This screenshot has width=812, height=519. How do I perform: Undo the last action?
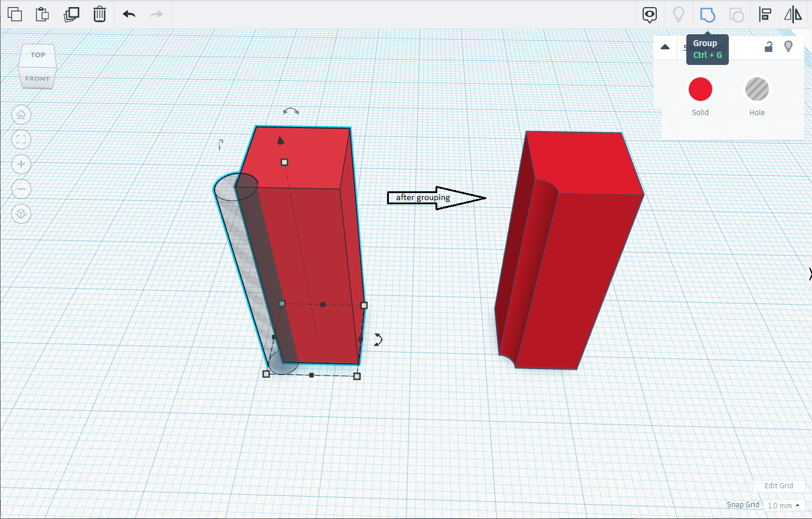click(128, 14)
